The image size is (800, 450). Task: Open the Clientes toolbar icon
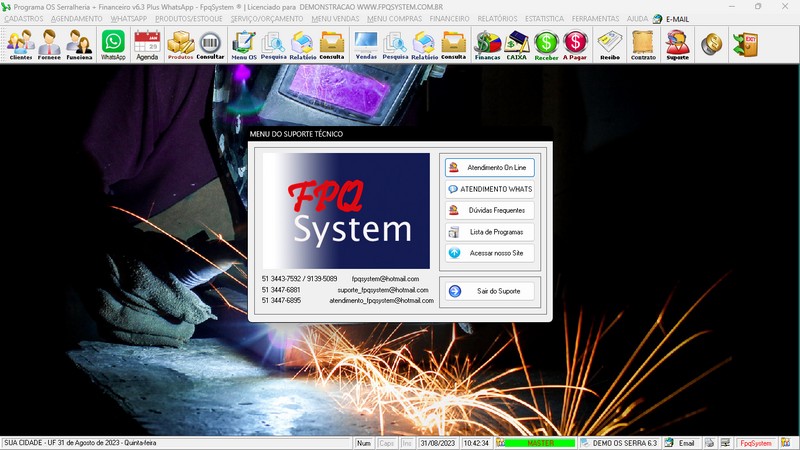[20, 44]
